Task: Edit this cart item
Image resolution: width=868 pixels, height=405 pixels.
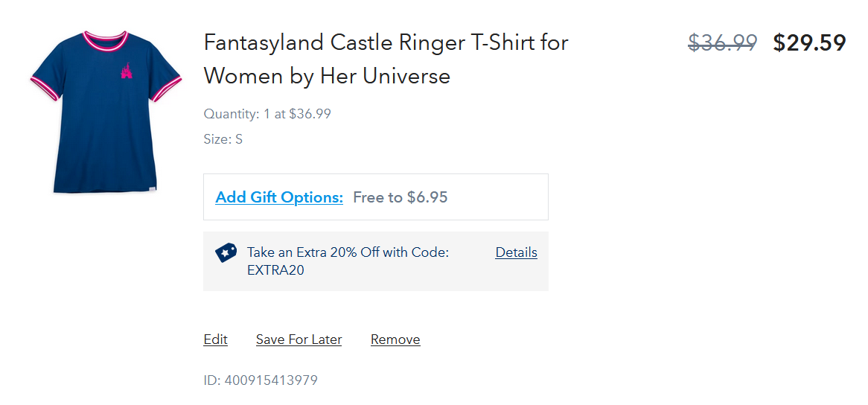Action: pyautogui.click(x=215, y=339)
